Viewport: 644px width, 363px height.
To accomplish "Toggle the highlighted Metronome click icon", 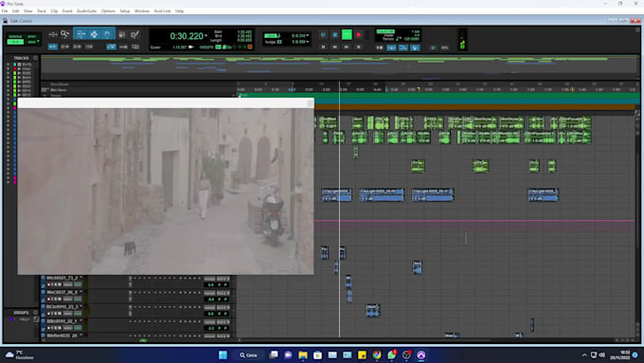I will [x=391, y=47].
